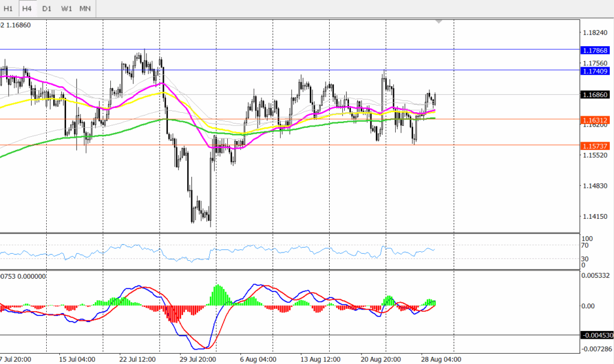The width and height of the screenshot is (614, 364).
Task: Select the blue 1.17868 price level label
Action: pos(595,50)
